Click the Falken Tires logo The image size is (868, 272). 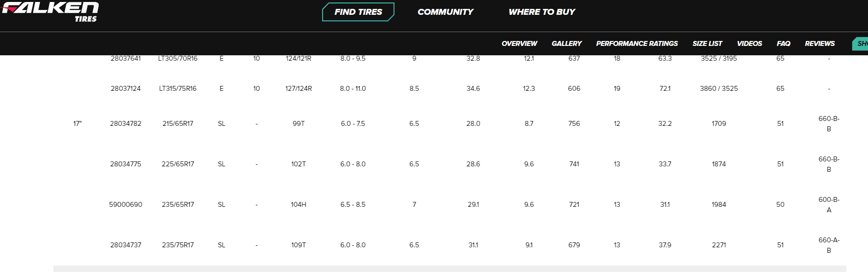coord(50,12)
